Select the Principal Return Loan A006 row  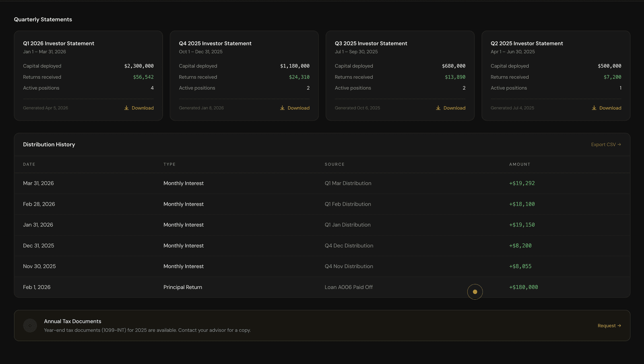[322, 287]
